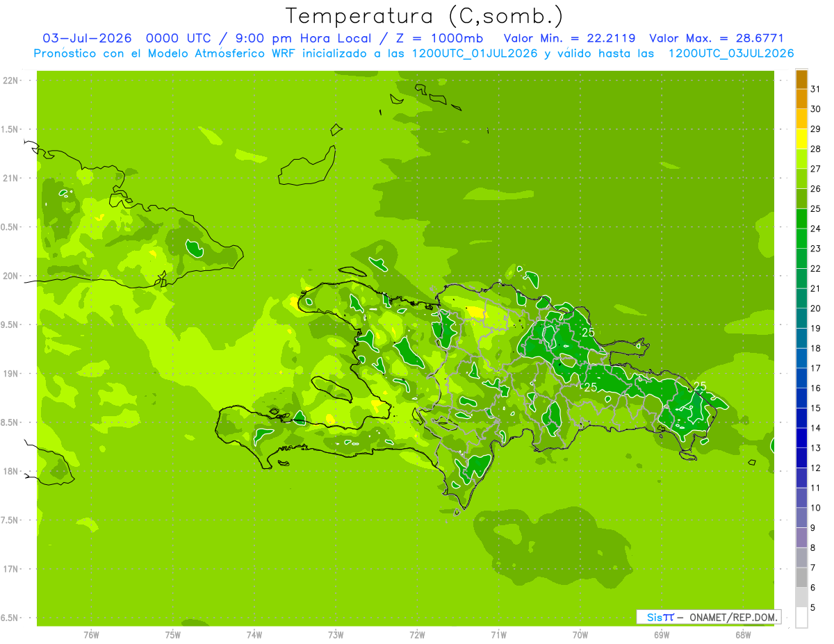
Task: Click the yellow colorbar segment between 28 and 29
Action: pos(801,139)
